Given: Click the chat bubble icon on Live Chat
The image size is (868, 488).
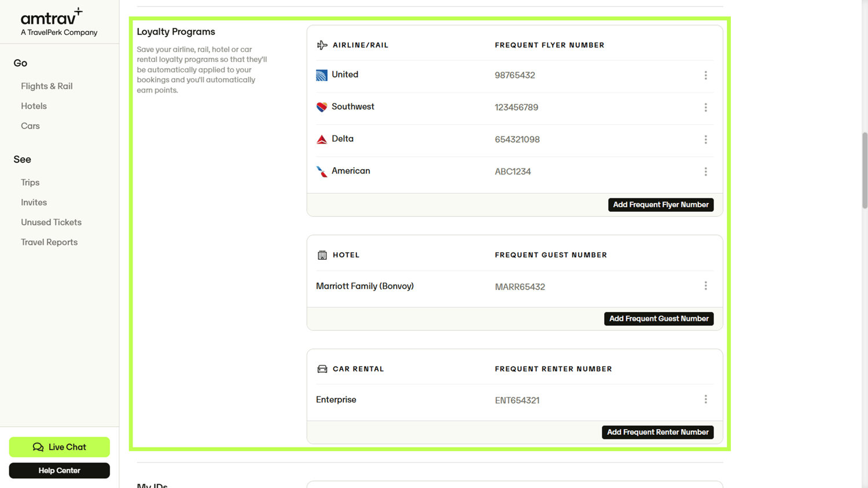Looking at the screenshot, I should point(38,447).
